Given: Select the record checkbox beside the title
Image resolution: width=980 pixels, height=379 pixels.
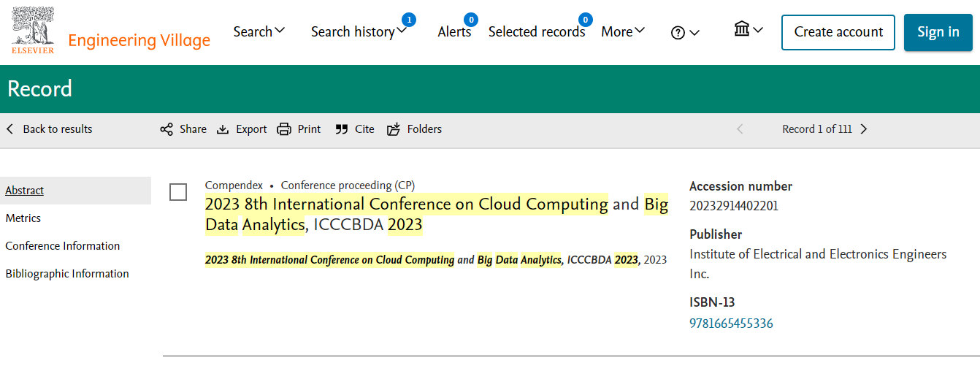Looking at the screenshot, I should pos(178,192).
